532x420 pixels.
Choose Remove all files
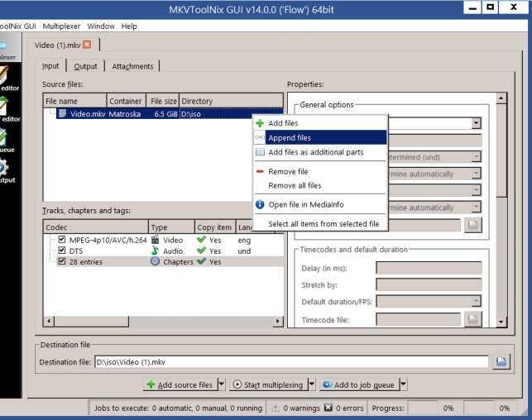pyautogui.click(x=320, y=185)
